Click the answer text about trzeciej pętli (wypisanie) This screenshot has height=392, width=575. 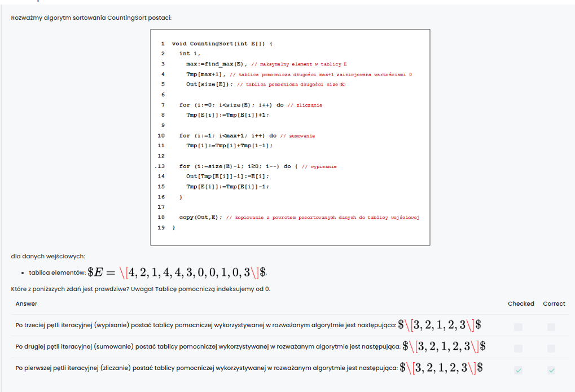(206, 326)
